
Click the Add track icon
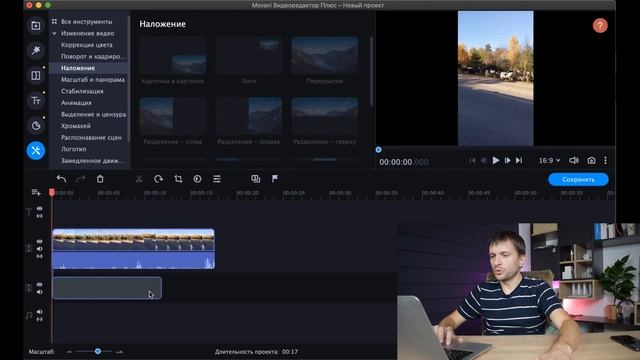click(x=36, y=192)
